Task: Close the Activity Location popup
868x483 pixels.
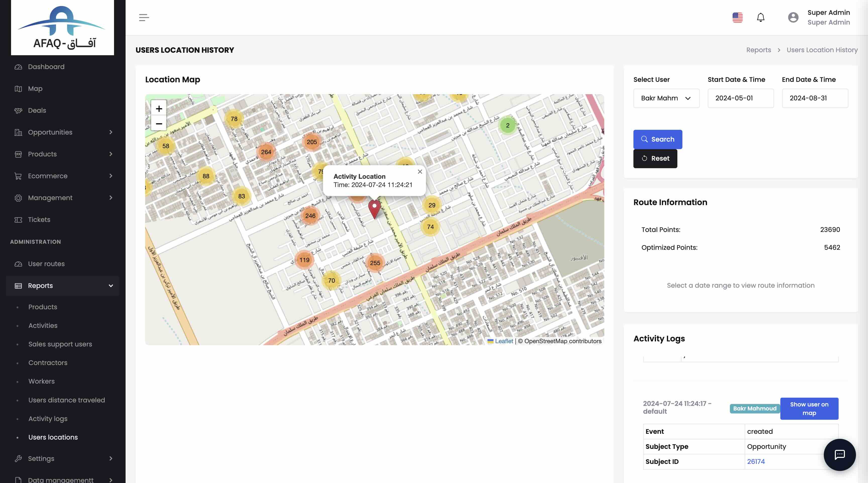Action: coord(419,171)
